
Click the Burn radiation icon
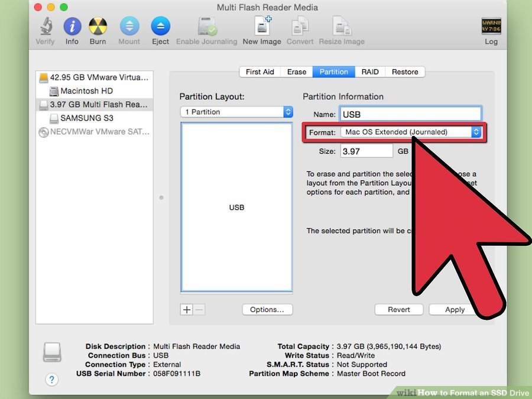[x=98, y=27]
